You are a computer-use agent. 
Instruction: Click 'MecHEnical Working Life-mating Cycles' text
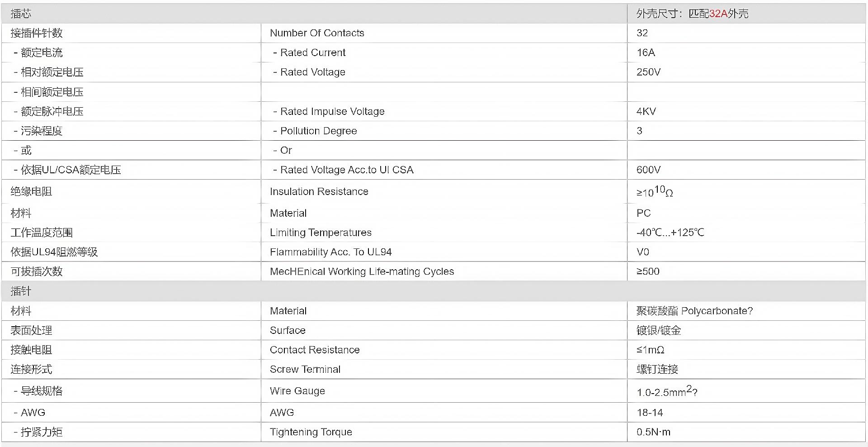click(362, 271)
